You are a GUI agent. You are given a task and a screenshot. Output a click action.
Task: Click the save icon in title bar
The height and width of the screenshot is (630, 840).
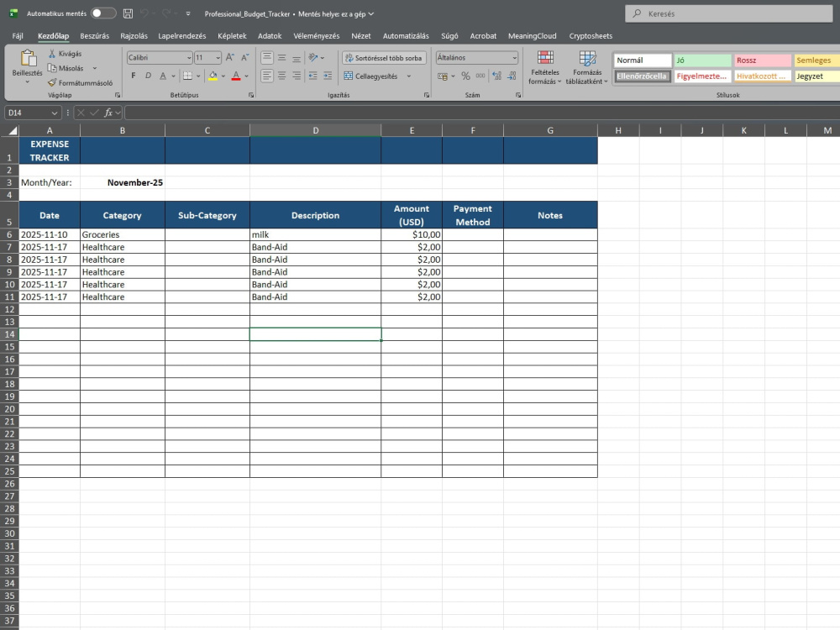128,13
